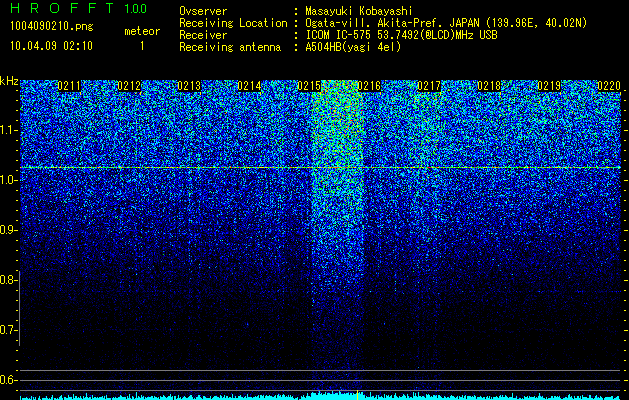Click the version number 1.00
The width and height of the screenshot is (629, 400).
click(x=136, y=9)
